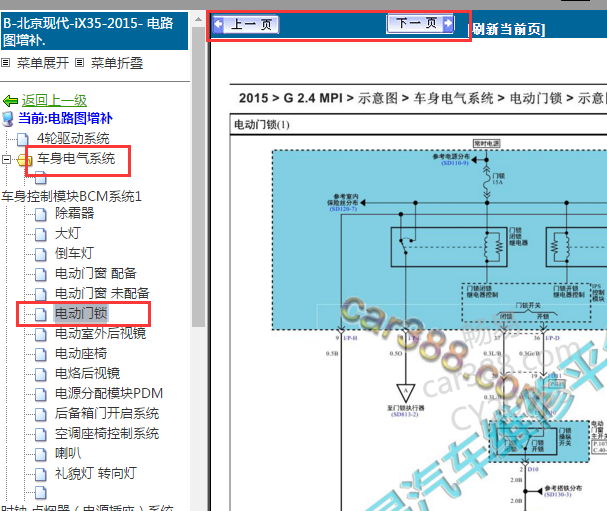Open the 电动室外后视镜 entry
Viewport: 607px width, 511px height.
(101, 333)
